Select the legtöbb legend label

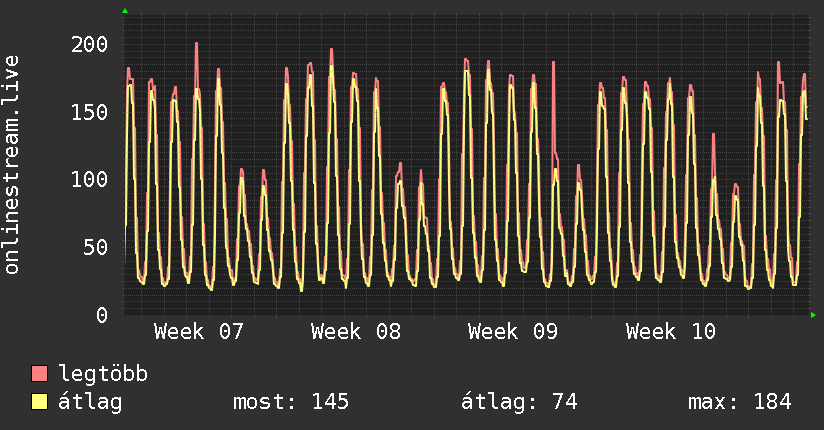tap(103, 374)
